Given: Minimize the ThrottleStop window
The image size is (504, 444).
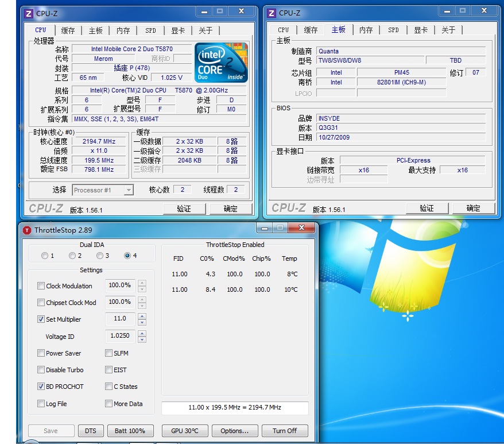Looking at the screenshot, I should 265,228.
